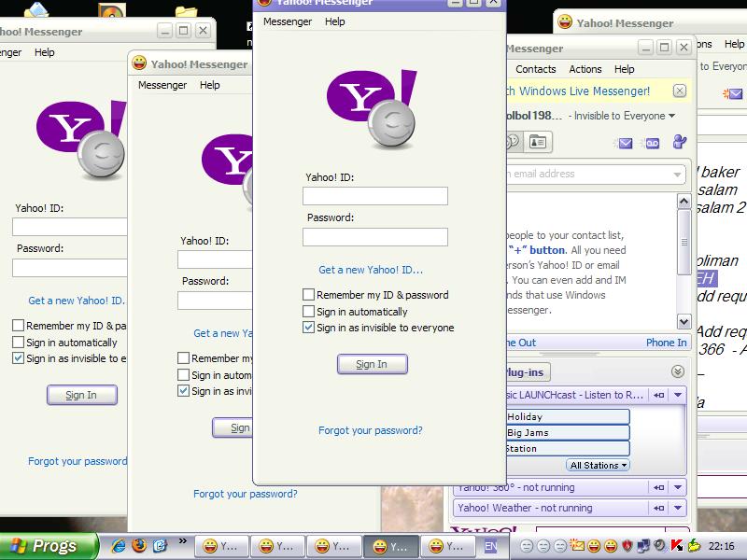Image resolution: width=747 pixels, height=560 pixels.
Task: Click the add-a-contact person icon
Action: [680, 142]
